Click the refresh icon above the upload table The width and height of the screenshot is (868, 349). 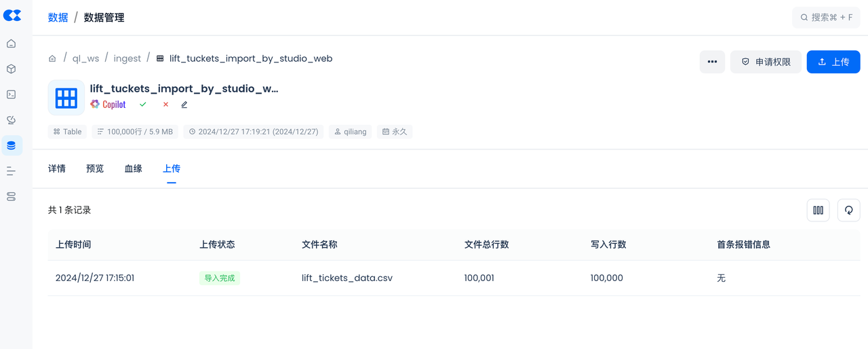848,210
